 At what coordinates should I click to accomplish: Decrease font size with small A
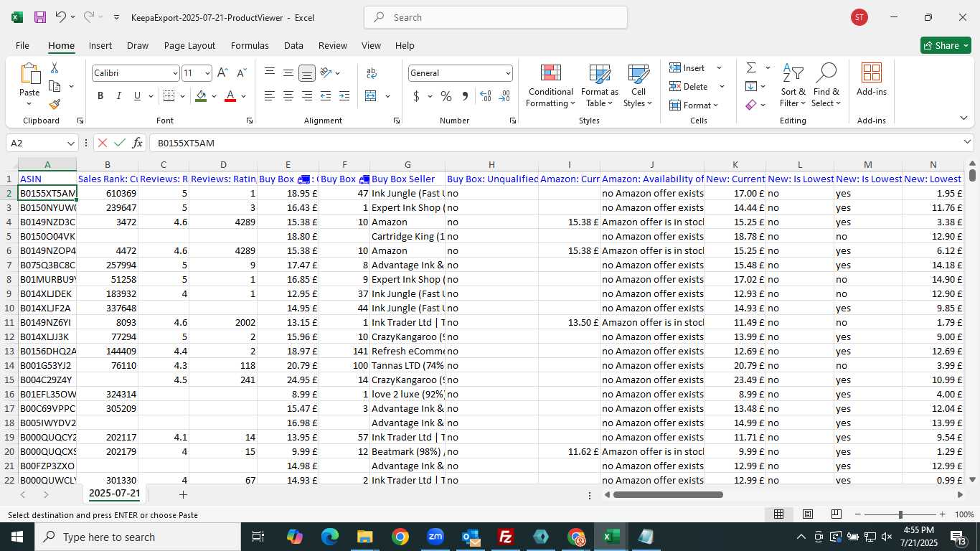241,73
